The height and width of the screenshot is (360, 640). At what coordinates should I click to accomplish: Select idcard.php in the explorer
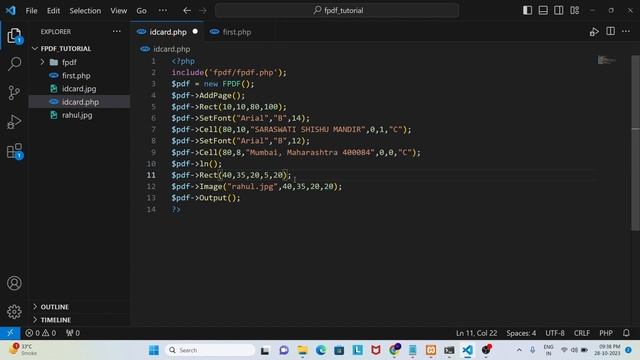(x=80, y=102)
